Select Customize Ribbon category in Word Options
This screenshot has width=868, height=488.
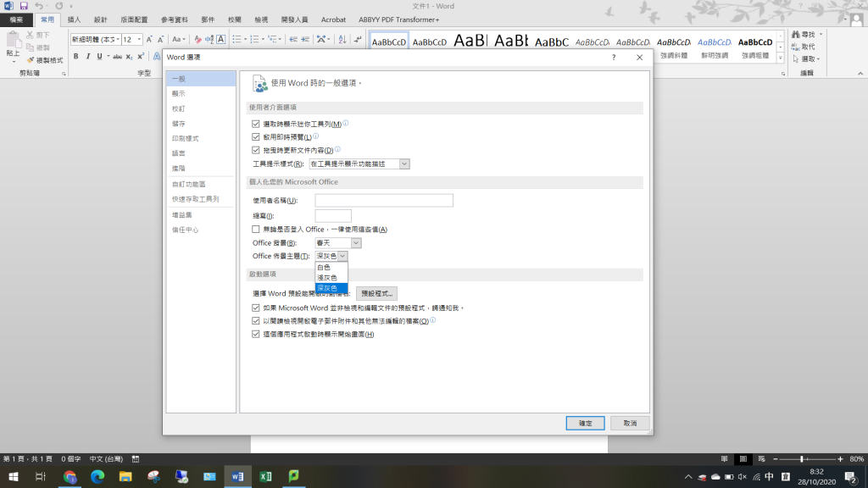coord(201,184)
